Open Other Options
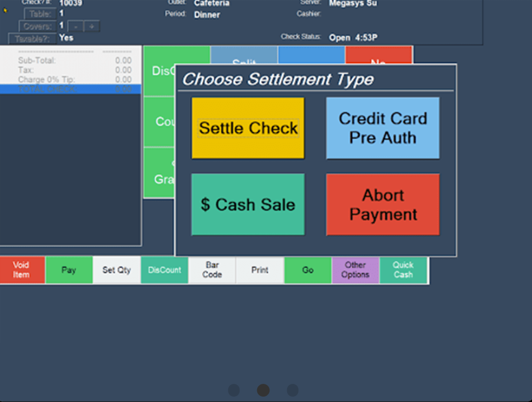The image size is (532, 402). [355, 270]
